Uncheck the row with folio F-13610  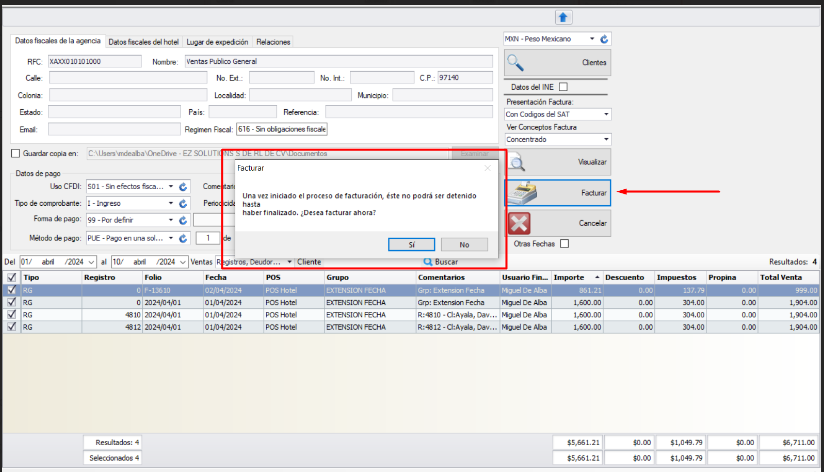pyautogui.click(x=12, y=290)
